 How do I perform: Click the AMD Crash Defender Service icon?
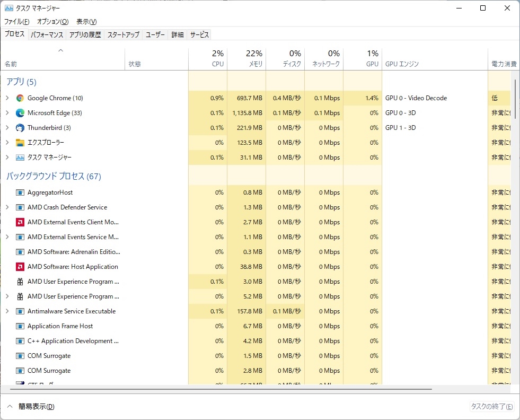click(20, 207)
